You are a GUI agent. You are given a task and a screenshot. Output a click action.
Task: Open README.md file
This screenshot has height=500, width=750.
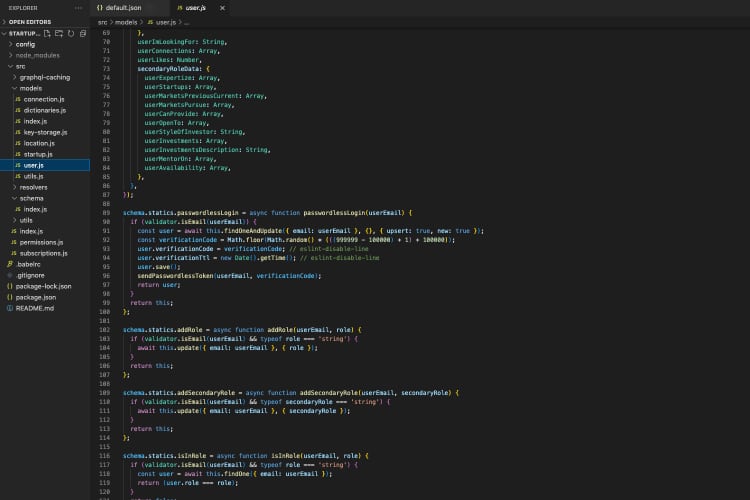(x=34, y=308)
